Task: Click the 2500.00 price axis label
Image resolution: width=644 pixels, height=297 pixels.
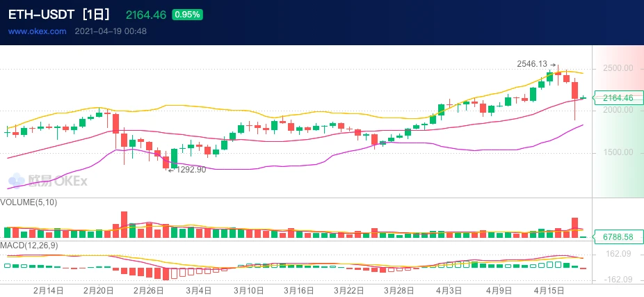Action: tap(618, 68)
